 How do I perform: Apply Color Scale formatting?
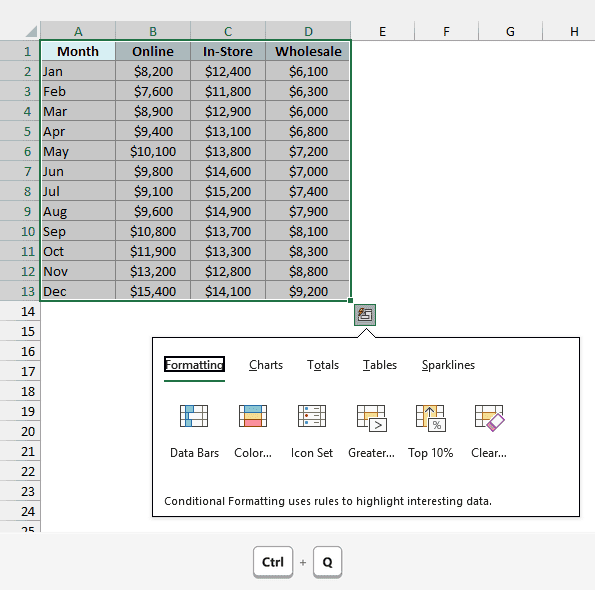[253, 431]
